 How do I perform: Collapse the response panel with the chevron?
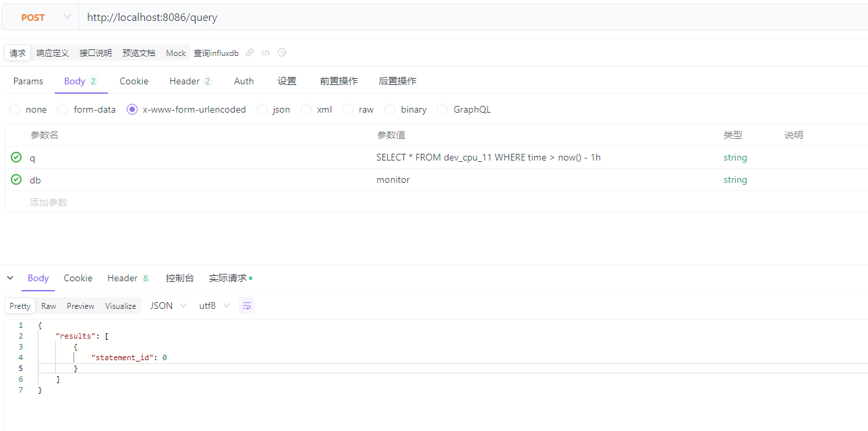tap(9, 277)
